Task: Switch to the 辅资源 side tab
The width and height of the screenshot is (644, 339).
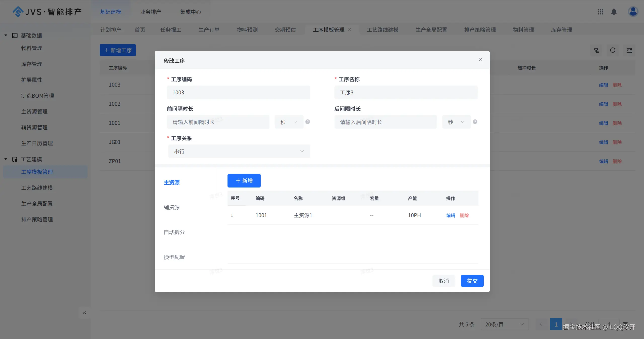Action: tap(172, 207)
